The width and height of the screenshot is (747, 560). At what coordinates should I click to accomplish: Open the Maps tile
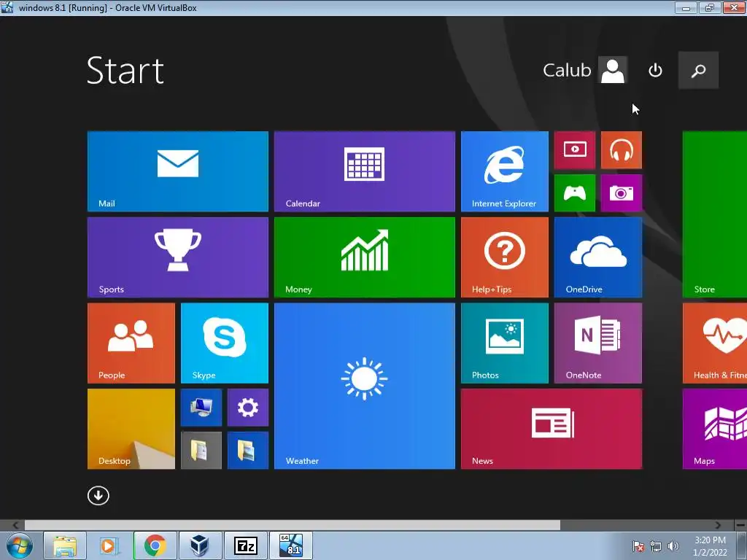715,429
